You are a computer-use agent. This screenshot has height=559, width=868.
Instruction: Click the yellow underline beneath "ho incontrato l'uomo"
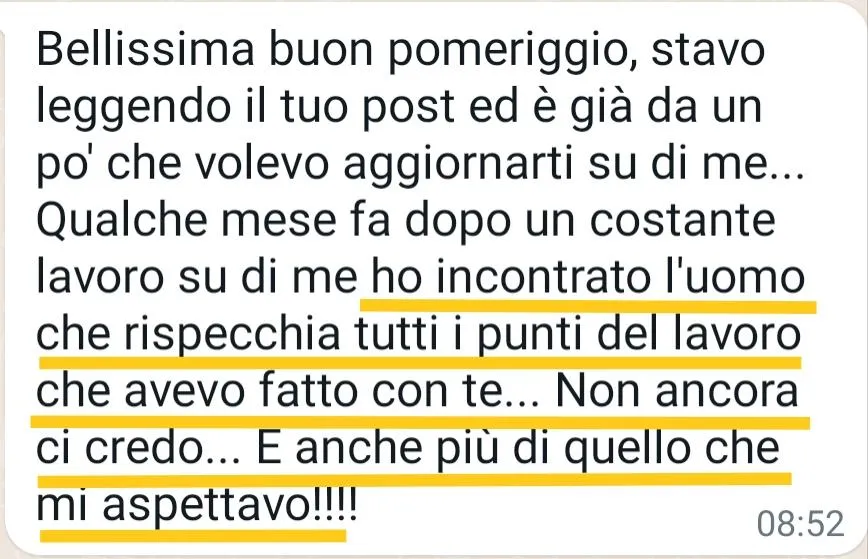click(x=588, y=306)
